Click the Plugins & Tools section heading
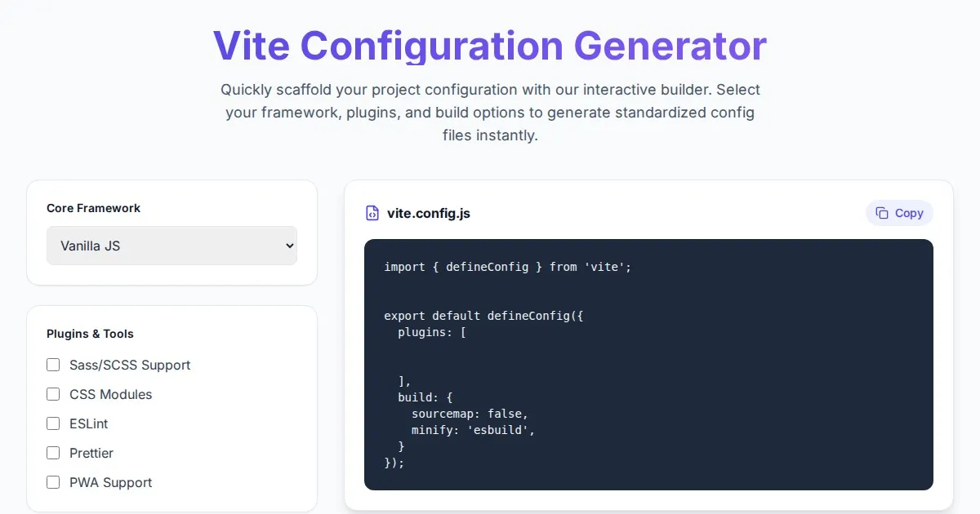The height and width of the screenshot is (514, 980). tap(90, 334)
